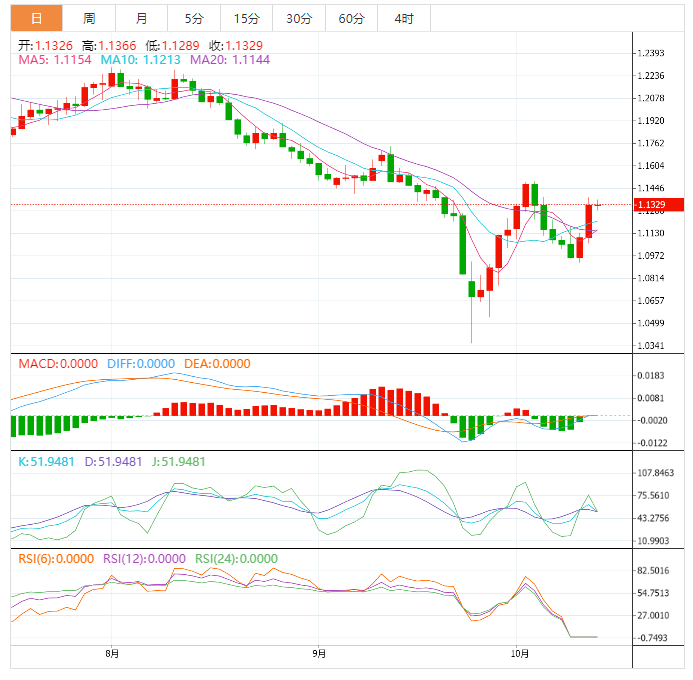This screenshot has width=693, height=680.
Task: Open the 30分 timeframe tab
Action: pos(299,19)
